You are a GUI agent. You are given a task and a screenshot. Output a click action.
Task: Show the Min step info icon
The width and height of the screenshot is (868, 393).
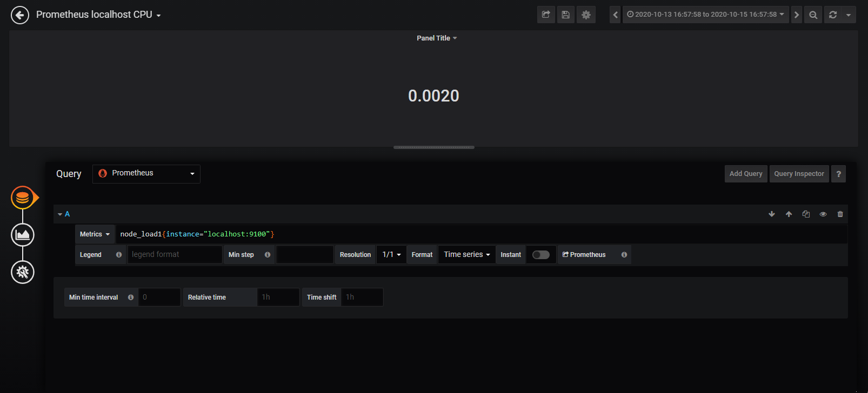coord(268,255)
